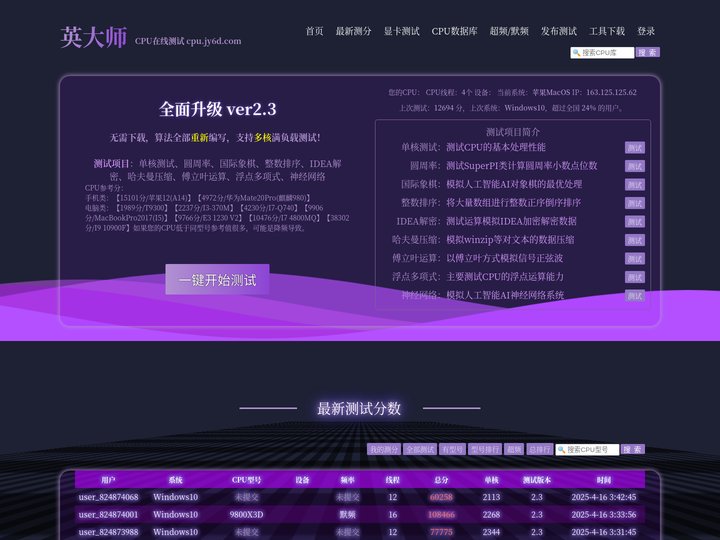Click the 总分 column header
Viewport: 720px width, 540px height.
(441, 480)
